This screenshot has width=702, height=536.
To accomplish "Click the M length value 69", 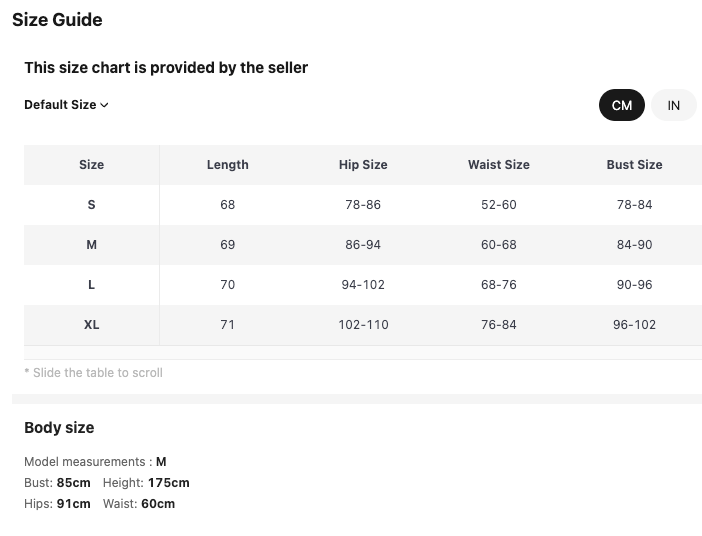I will click(227, 245).
